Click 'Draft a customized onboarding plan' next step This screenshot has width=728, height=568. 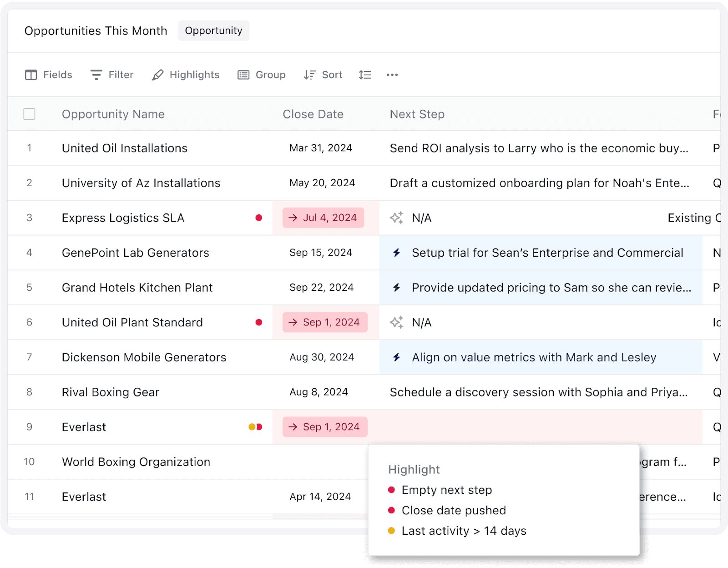(x=540, y=183)
